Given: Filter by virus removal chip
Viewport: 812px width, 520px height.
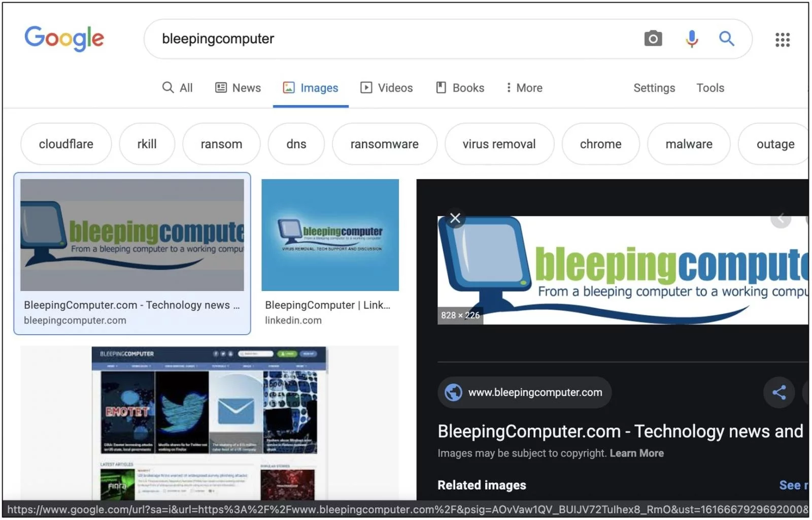Looking at the screenshot, I should tap(499, 144).
